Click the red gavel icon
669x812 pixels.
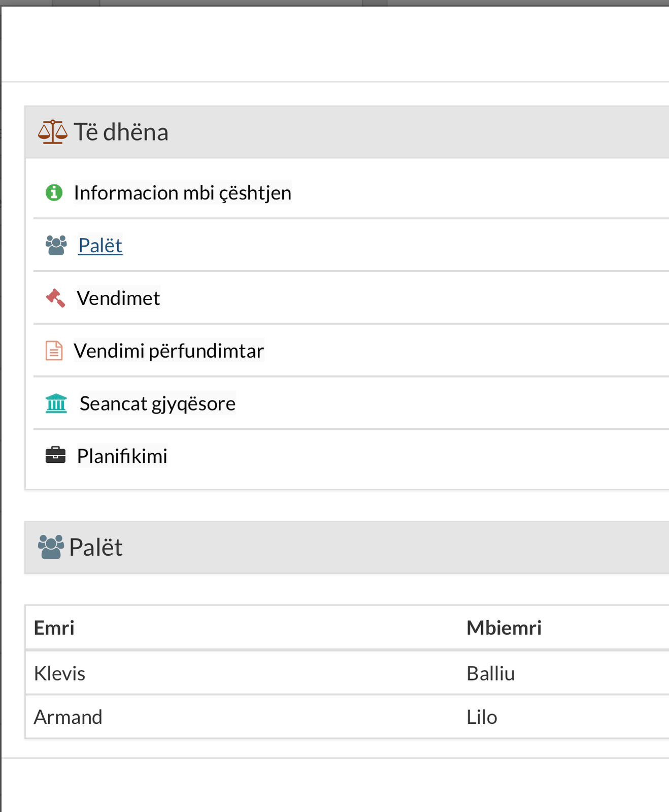56,298
